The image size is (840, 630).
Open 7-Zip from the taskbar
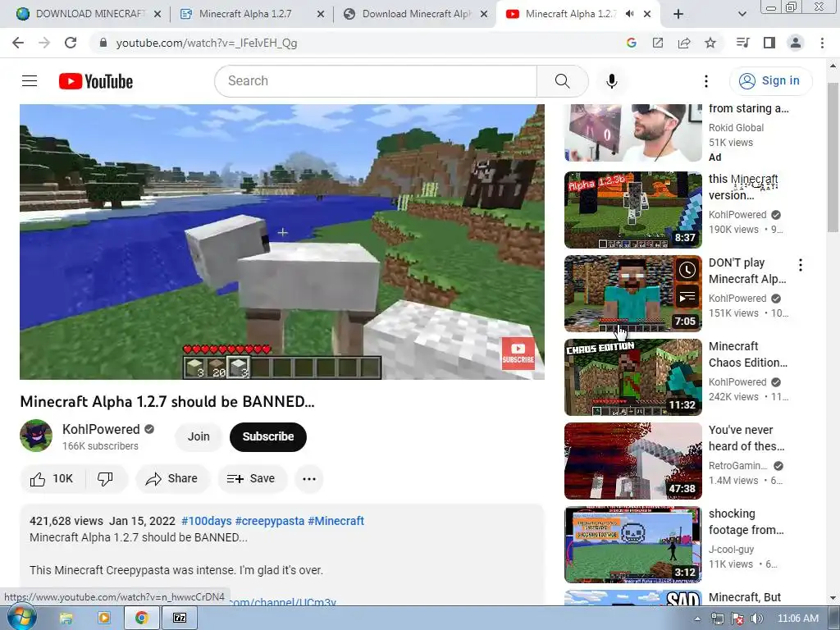click(180, 619)
